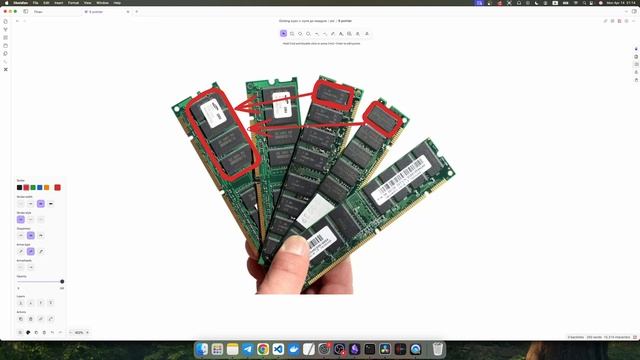Screen dimensions: 640x360
Task: Choose the extra bold stroke width
Action: [x=51, y=204]
